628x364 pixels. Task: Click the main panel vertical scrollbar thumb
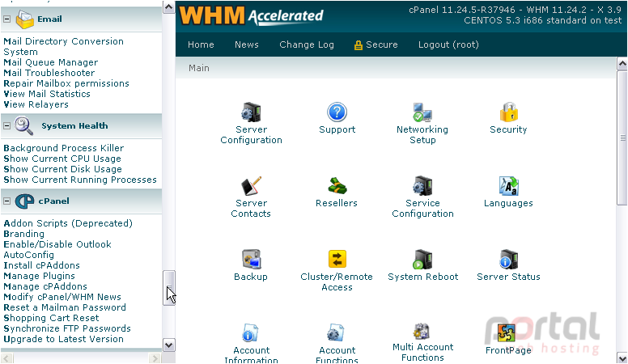[622, 138]
